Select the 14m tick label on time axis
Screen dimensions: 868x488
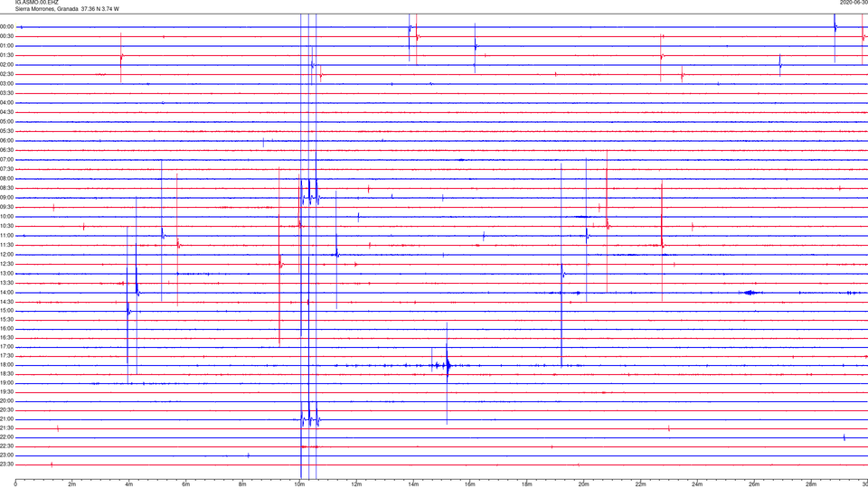[413, 484]
